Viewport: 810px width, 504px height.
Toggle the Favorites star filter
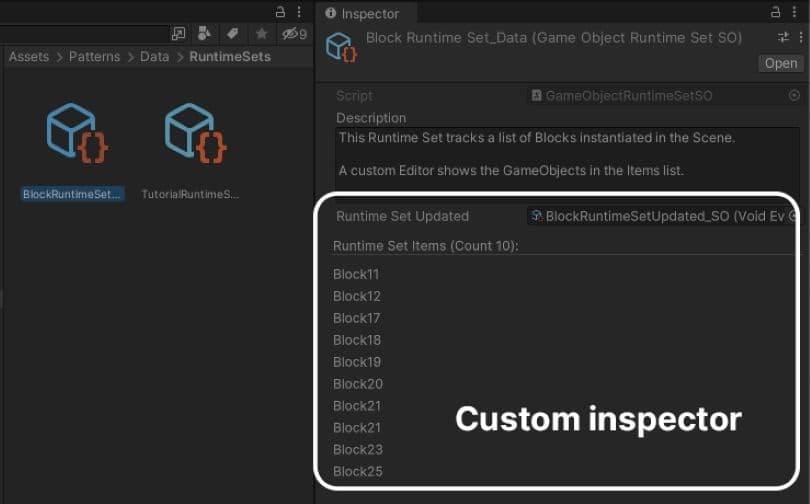point(261,34)
